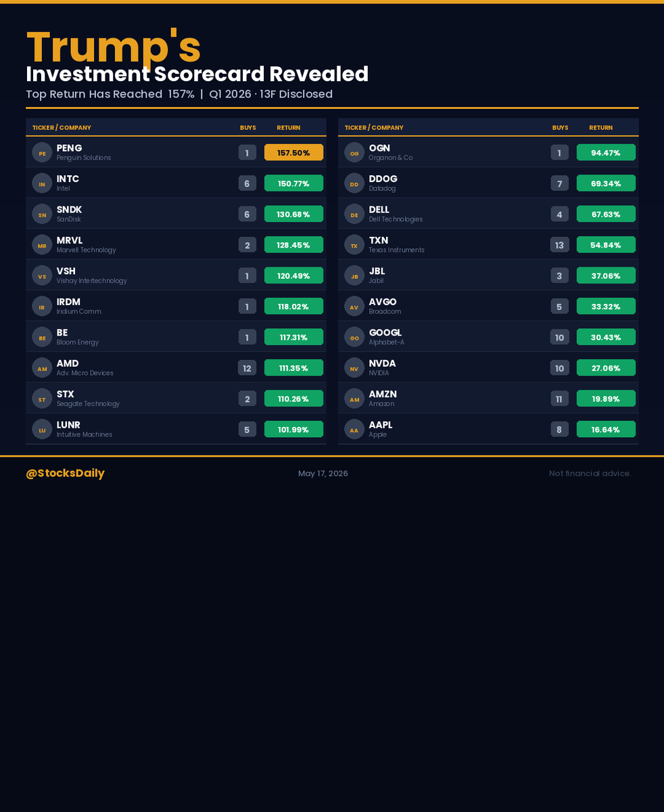Screen dimensions: 664x812
Task: Select the NVDA ticker symbol
Action: pyautogui.click(x=383, y=363)
